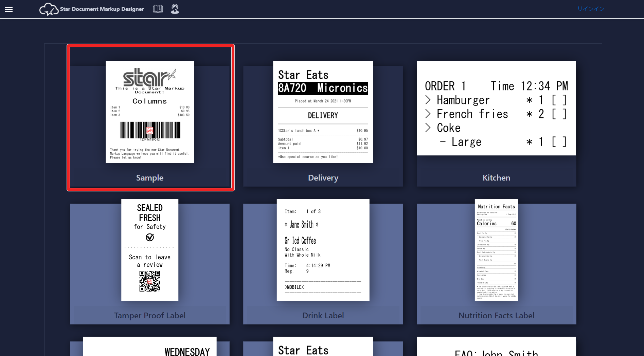
Task: Click the Star cloud logo icon
Action: [49, 9]
